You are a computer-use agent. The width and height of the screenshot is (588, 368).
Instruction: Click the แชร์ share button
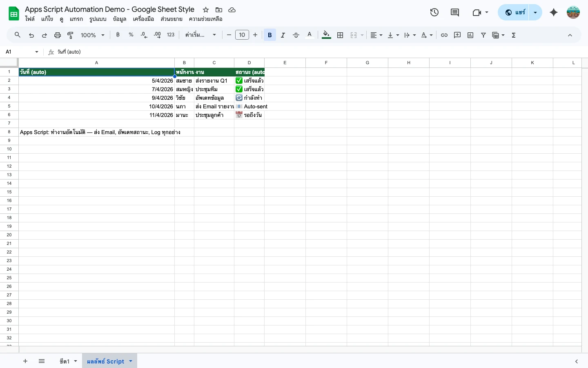(x=514, y=12)
